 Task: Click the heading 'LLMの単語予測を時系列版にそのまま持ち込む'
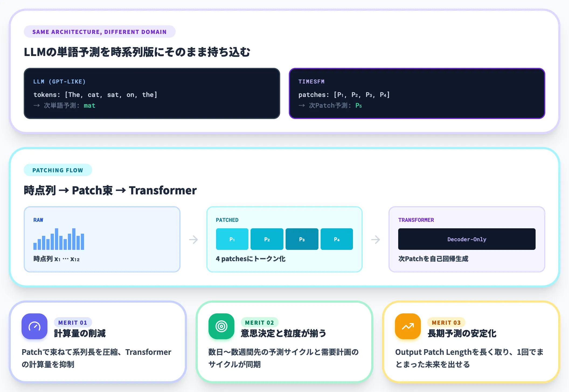pyautogui.click(x=137, y=52)
